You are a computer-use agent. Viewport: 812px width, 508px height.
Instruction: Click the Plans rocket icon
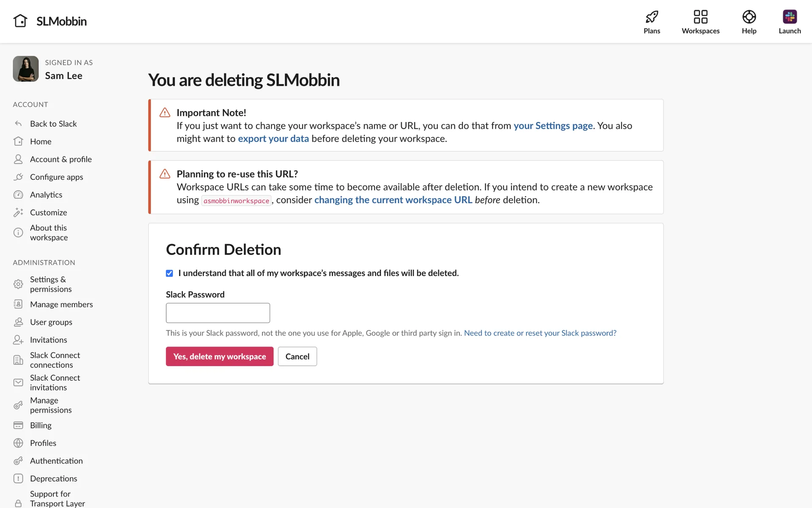[x=652, y=17]
